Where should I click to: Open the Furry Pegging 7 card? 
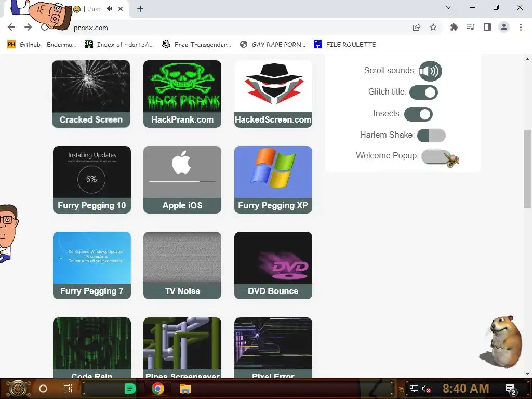click(91, 265)
